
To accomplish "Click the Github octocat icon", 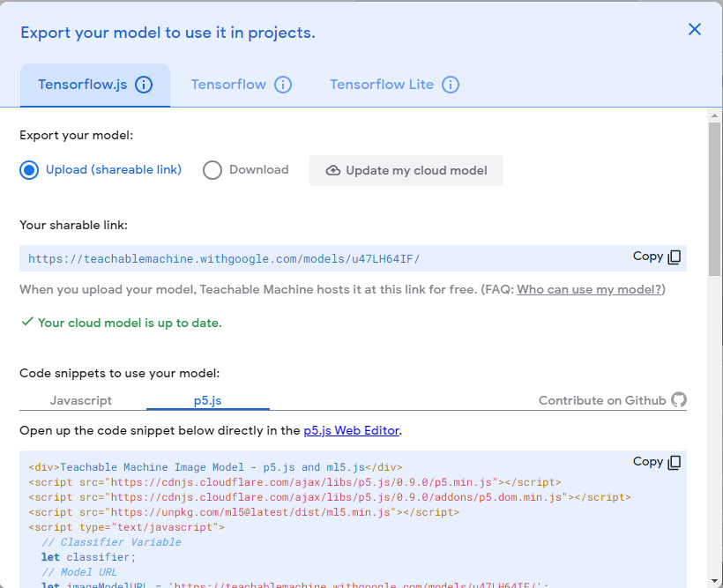I will point(679,400).
